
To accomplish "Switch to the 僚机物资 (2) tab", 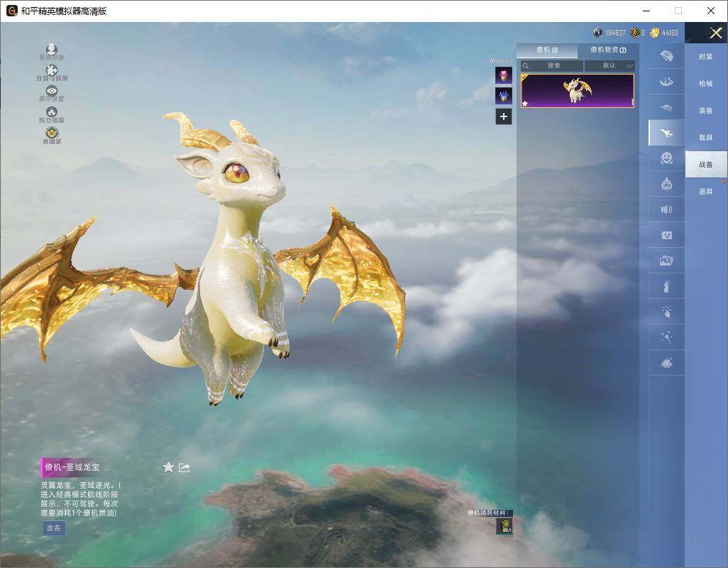I will 608,50.
